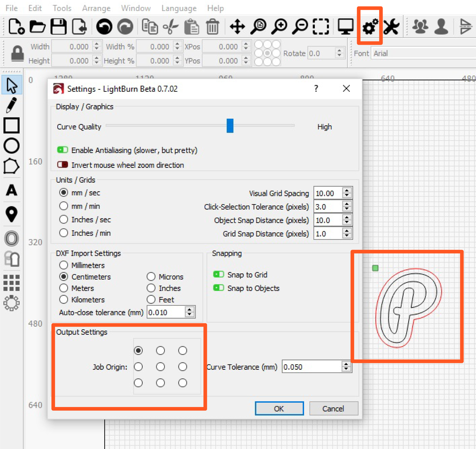Open the Edit menu
This screenshot has height=449, width=476.
35,8
